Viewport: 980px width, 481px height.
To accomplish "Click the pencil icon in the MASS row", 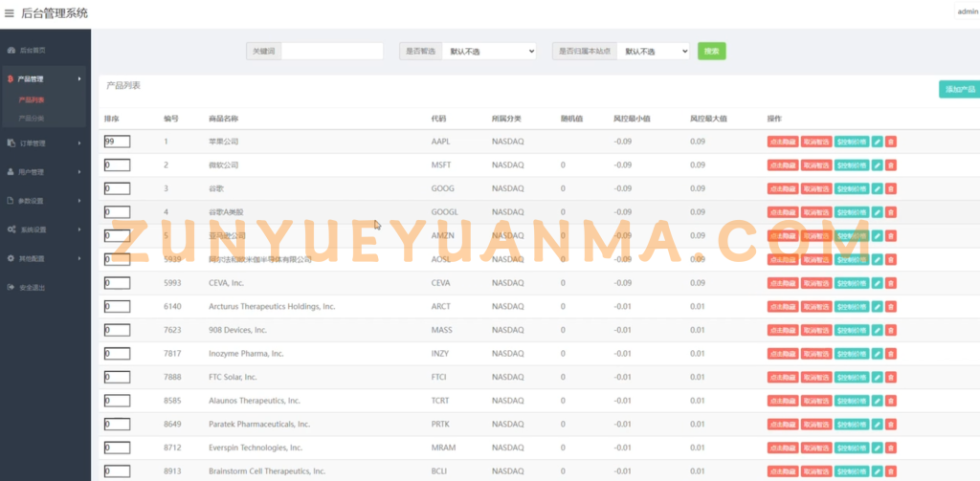I will (878, 330).
